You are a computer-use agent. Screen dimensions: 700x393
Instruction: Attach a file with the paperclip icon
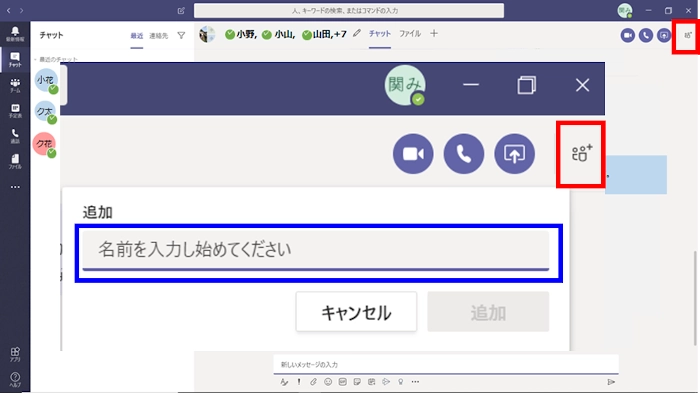313,382
